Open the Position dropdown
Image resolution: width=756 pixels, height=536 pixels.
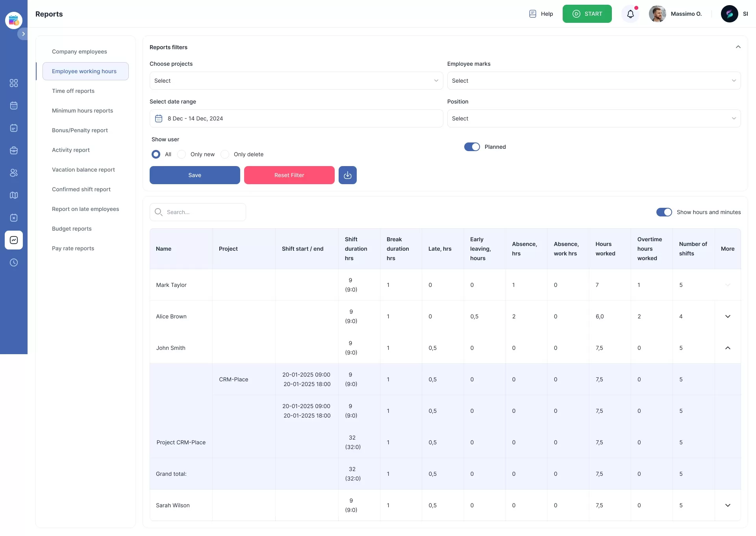click(x=593, y=118)
